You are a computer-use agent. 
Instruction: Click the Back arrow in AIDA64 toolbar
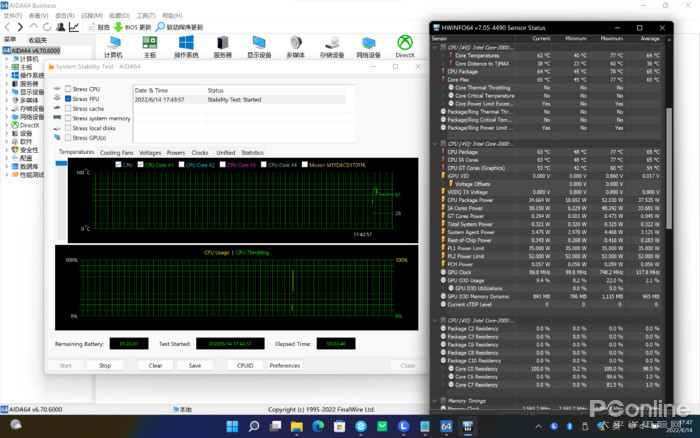coord(7,27)
